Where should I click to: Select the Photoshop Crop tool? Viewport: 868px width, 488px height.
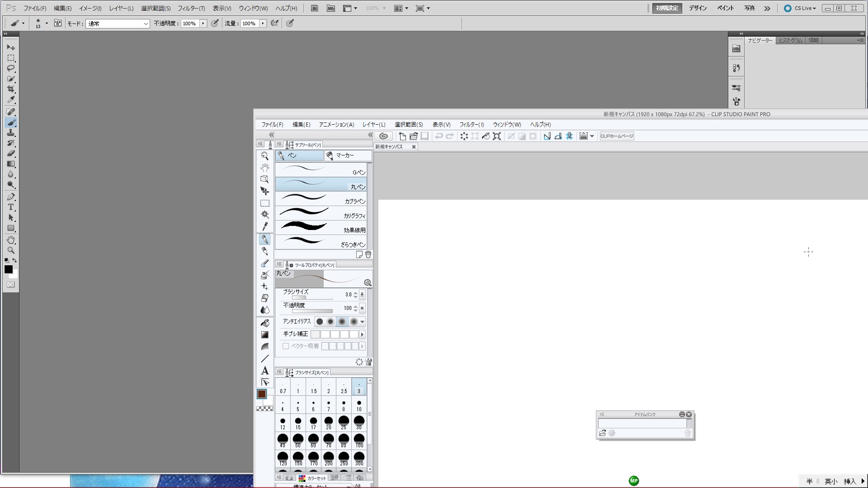[11, 89]
